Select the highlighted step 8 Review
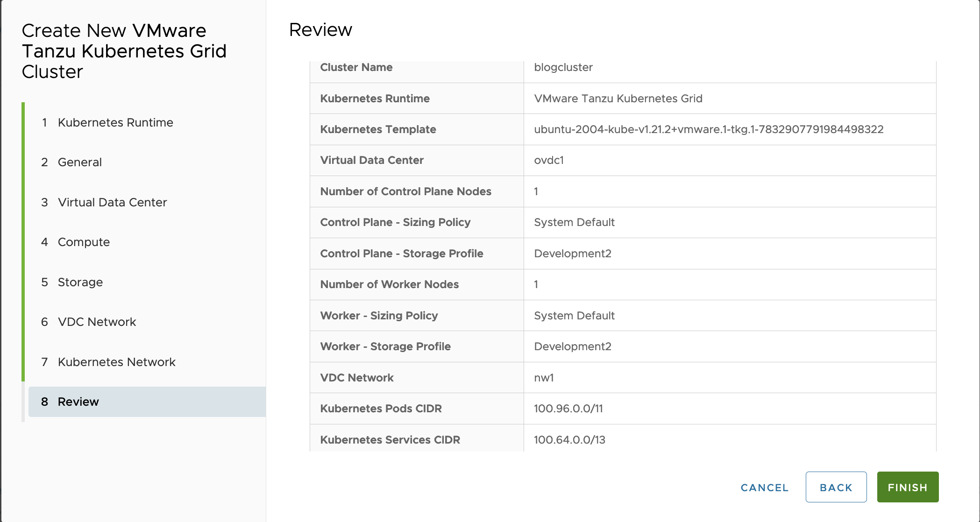 (78, 402)
